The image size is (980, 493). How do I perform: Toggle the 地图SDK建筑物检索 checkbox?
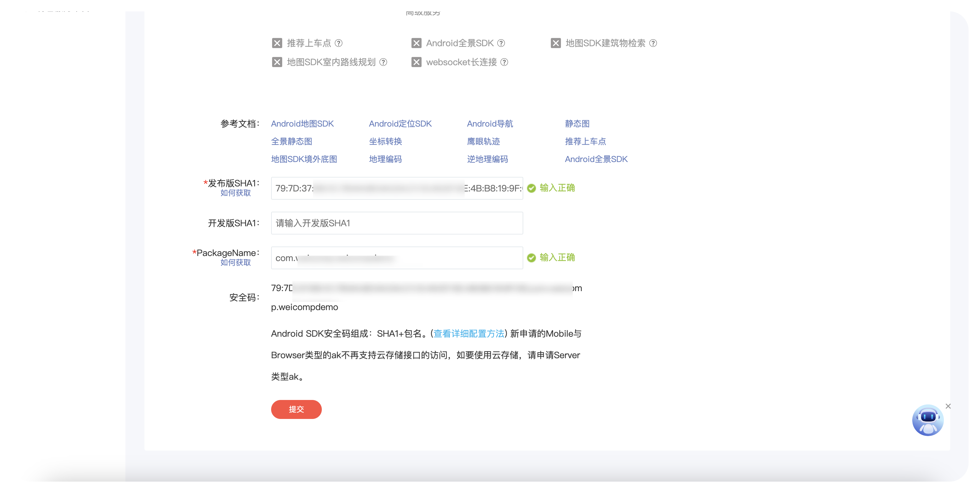(x=556, y=43)
